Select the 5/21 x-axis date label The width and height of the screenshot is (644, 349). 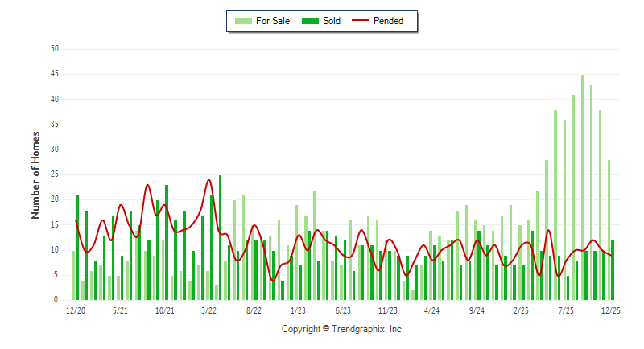pyautogui.click(x=121, y=310)
